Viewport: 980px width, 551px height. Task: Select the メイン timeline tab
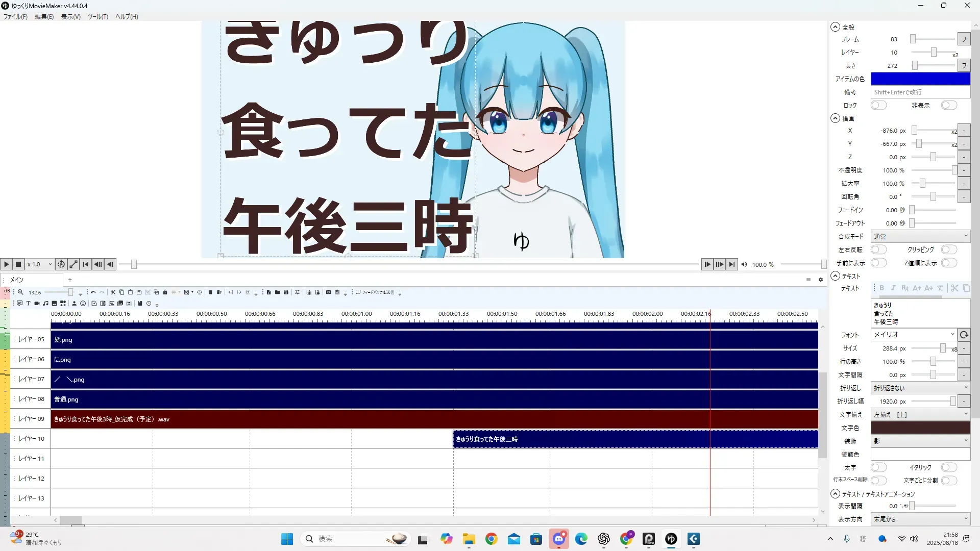tap(17, 280)
